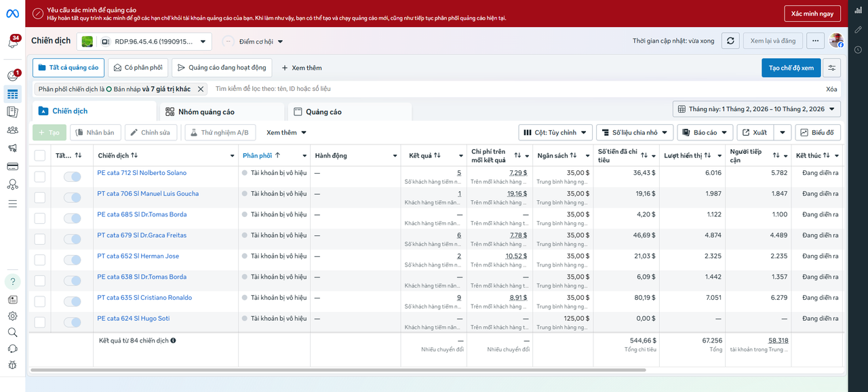Toggle the PE cata 712 Sl Nolberto Solano switch
Viewport: 868px width, 392px height.
pyautogui.click(x=72, y=176)
